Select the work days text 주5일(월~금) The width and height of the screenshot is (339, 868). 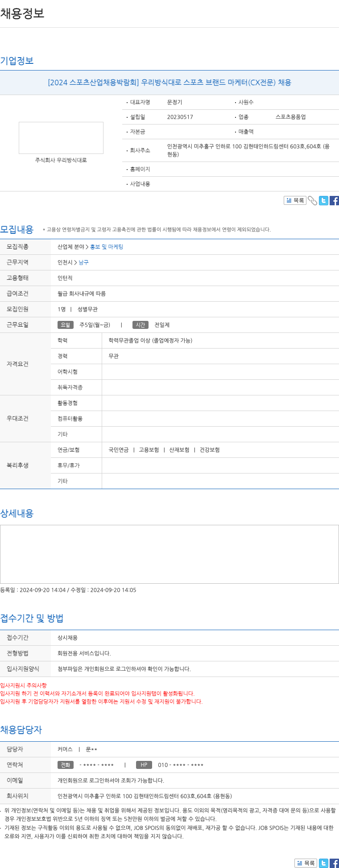click(95, 325)
